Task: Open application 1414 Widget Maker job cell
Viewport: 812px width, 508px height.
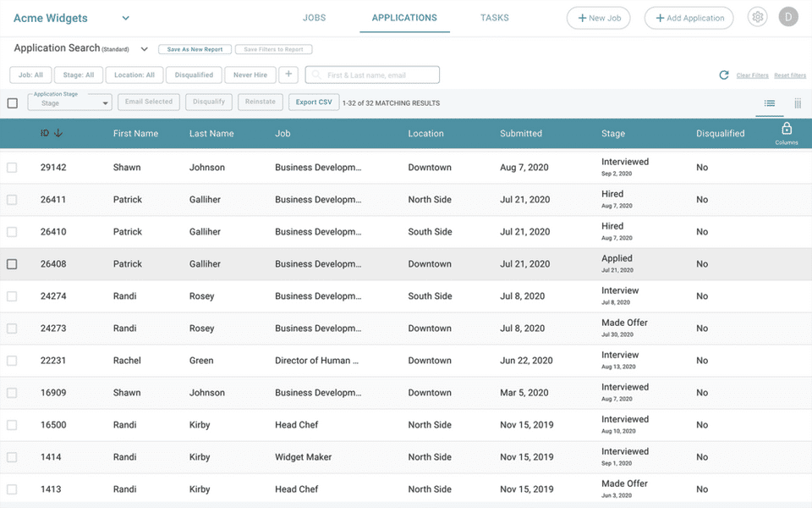Action: click(x=303, y=456)
